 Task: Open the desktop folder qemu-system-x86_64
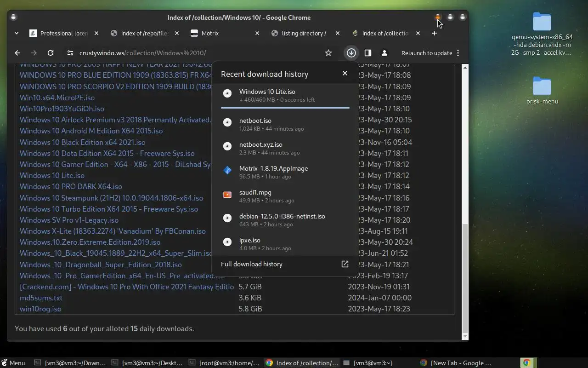click(x=542, y=34)
